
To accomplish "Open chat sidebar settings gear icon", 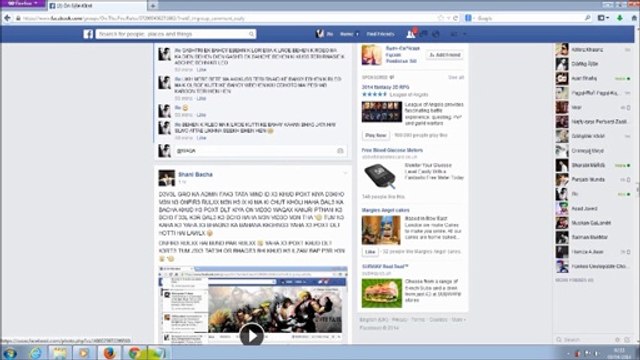I will click(618, 340).
